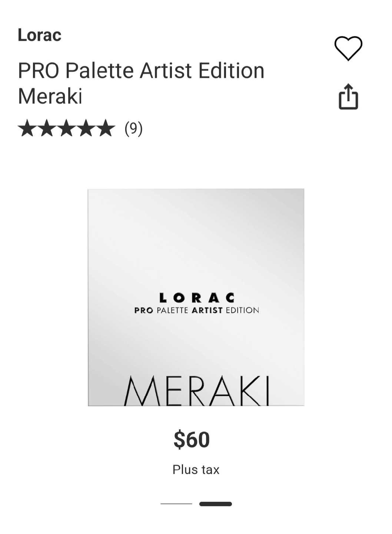392x534 pixels.
Task: Tap the LORAC logo on the palette cover
Action: pyautogui.click(x=197, y=297)
